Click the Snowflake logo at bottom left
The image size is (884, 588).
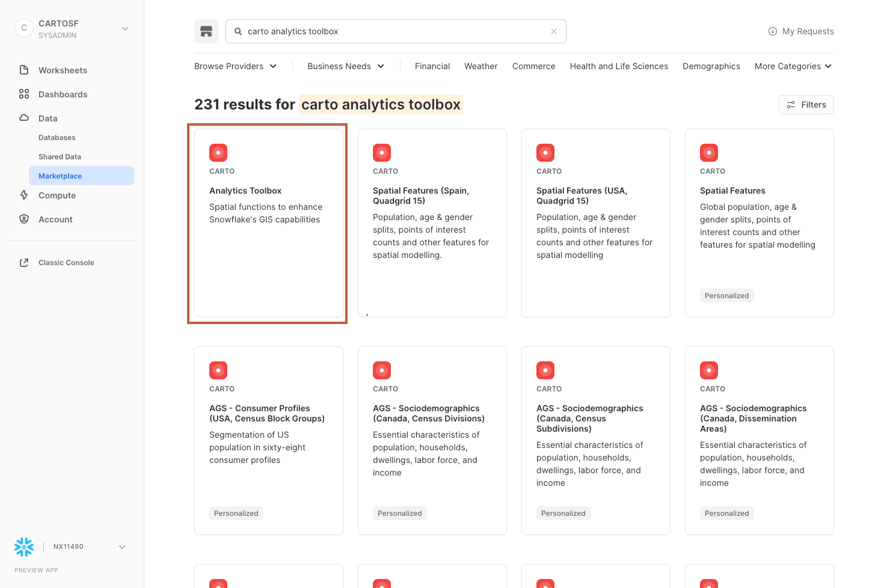pos(24,547)
